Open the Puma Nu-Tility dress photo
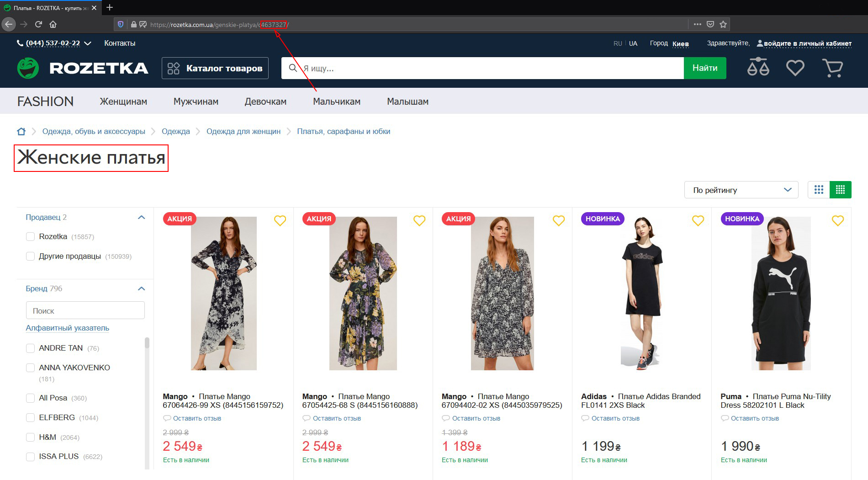This screenshot has height=480, width=868. (781, 293)
